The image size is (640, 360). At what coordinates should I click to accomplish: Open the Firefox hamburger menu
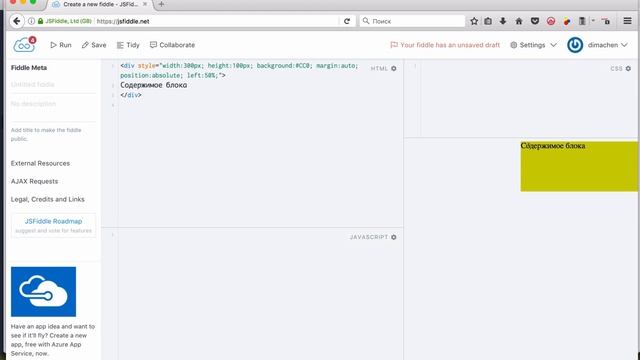pos(627,21)
